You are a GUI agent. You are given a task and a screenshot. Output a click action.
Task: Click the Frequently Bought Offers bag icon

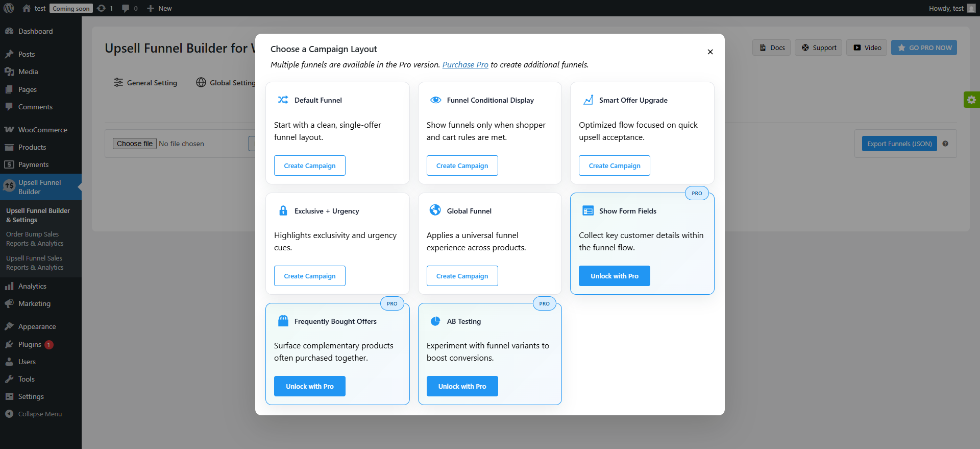tap(283, 321)
